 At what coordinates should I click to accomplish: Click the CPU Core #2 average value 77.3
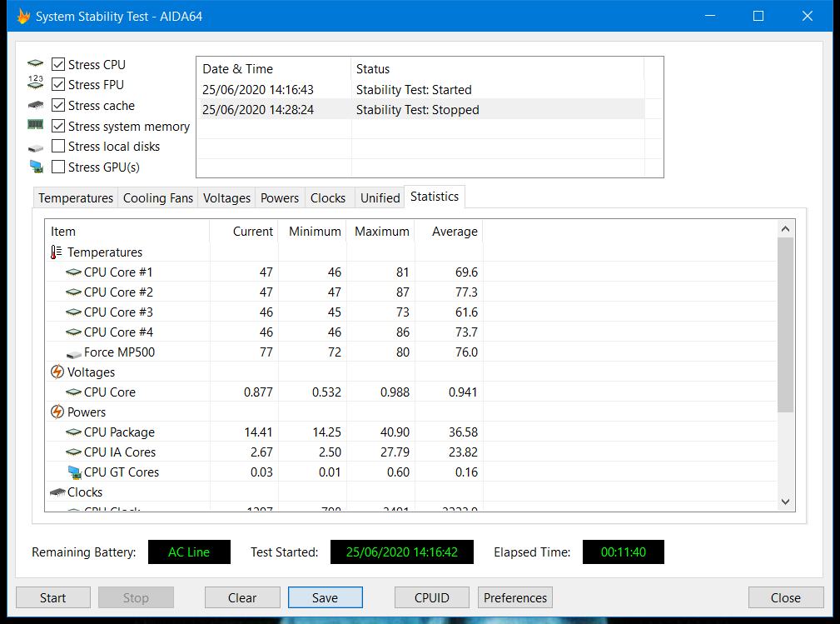click(466, 292)
